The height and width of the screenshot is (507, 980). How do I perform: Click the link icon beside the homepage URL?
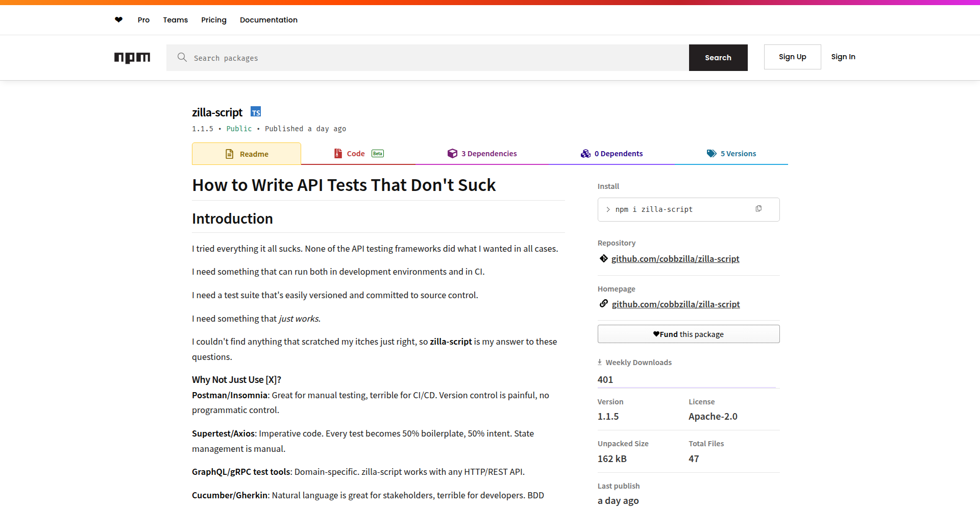(604, 304)
